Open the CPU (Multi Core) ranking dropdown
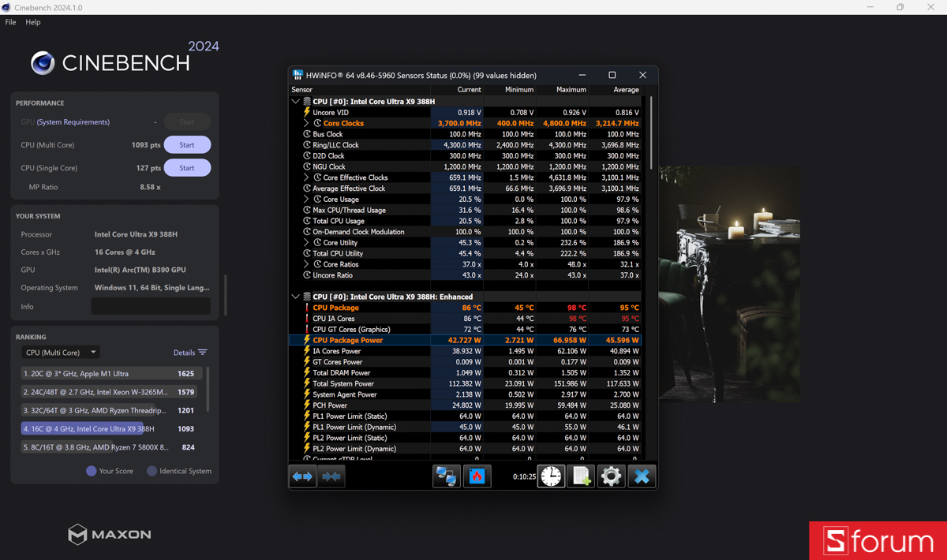Image resolution: width=947 pixels, height=560 pixels. pyautogui.click(x=61, y=353)
